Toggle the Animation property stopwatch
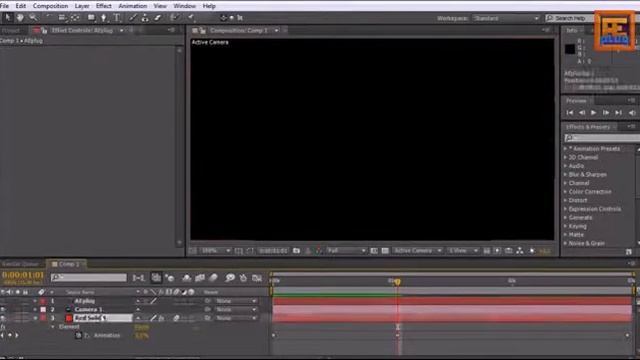 (x=78, y=336)
